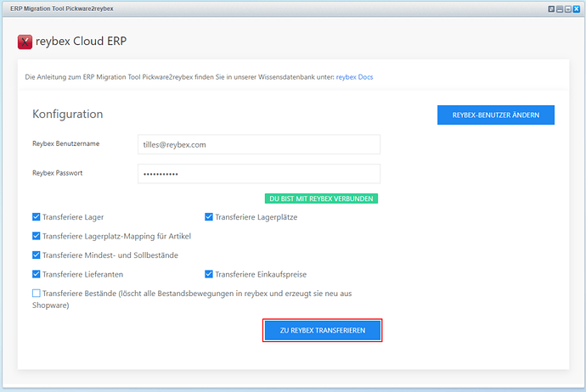Uncheck Transferiere Lager checkbox
The image size is (586, 392).
[x=37, y=217]
